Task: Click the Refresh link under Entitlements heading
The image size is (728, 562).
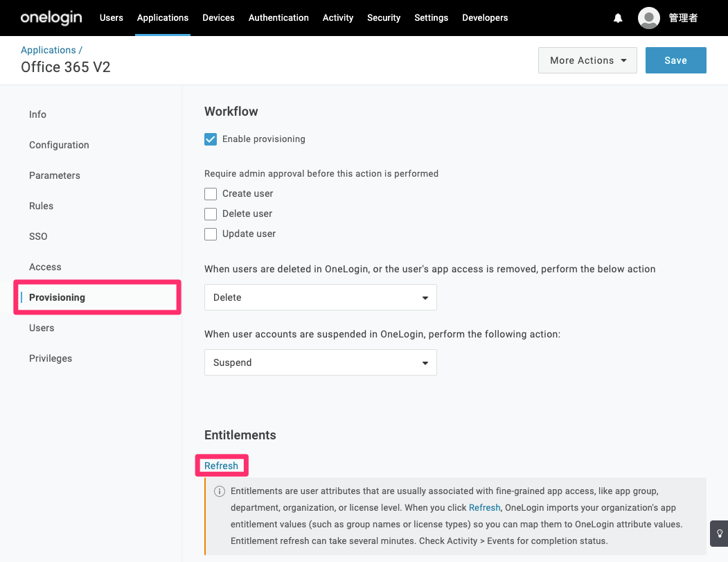Action: 221,466
